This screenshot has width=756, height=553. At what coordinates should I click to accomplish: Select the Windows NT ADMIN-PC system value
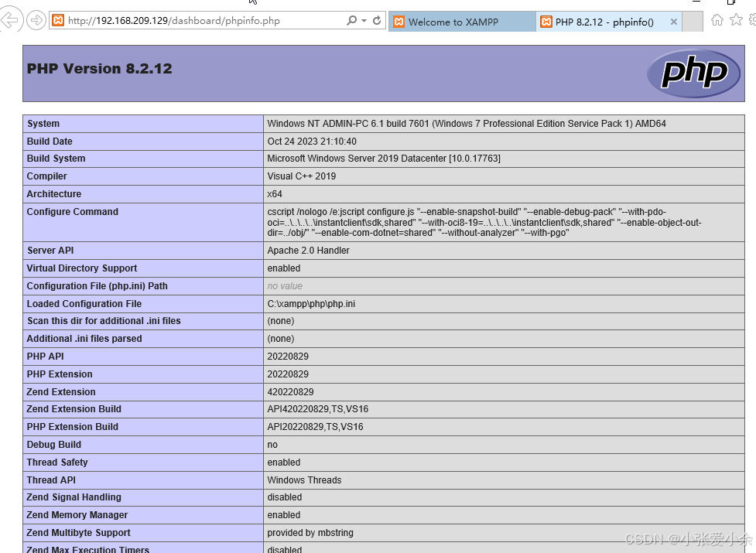(467, 123)
